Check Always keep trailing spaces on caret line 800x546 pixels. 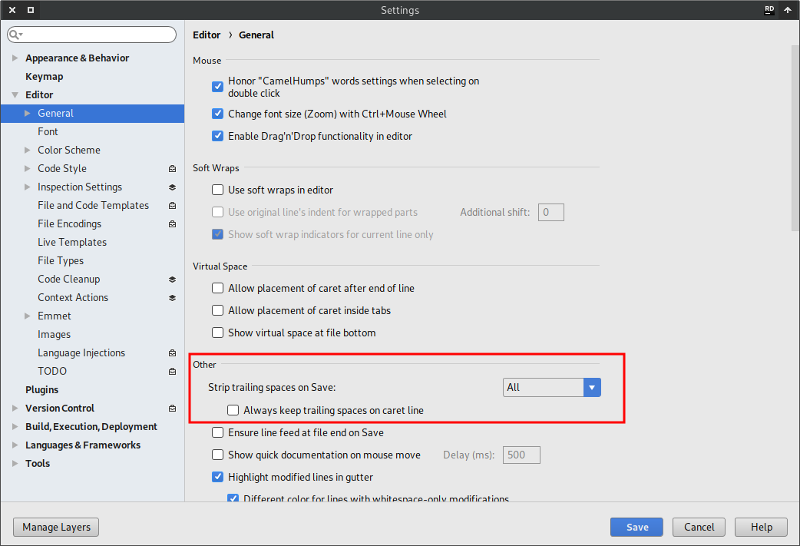tap(233, 410)
